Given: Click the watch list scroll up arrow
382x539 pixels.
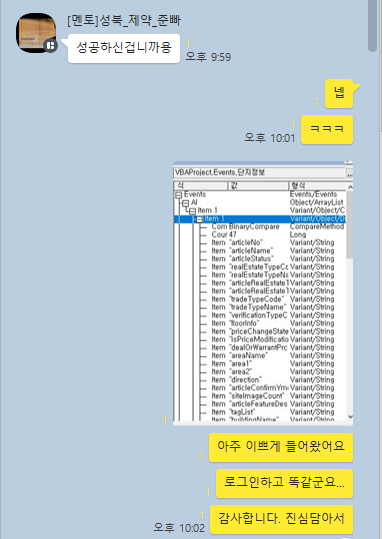Looking at the screenshot, I should (x=350, y=187).
